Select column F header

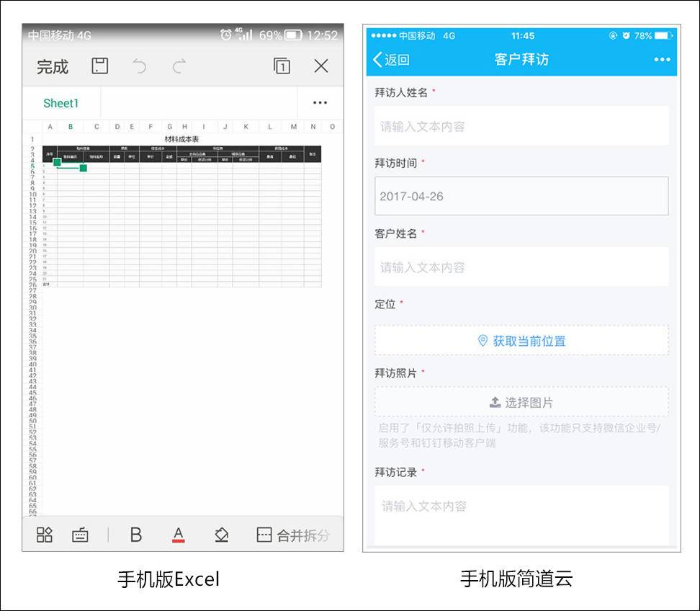coord(151,127)
